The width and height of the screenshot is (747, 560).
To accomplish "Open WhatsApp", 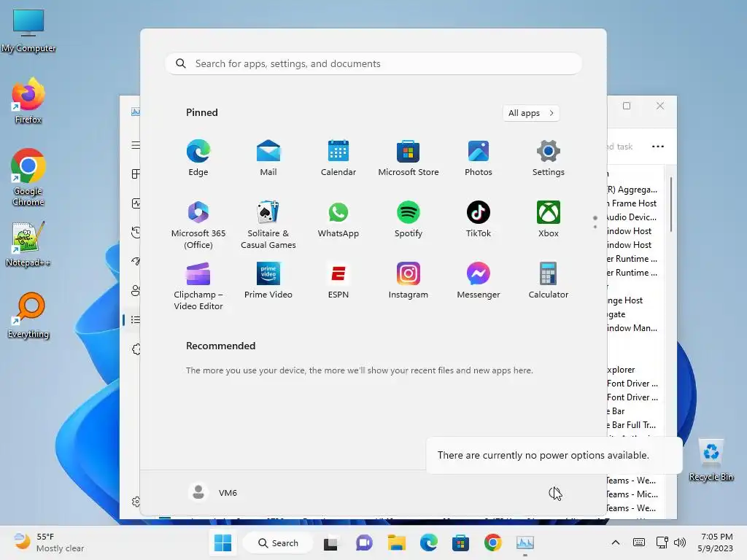I will pyautogui.click(x=338, y=220).
